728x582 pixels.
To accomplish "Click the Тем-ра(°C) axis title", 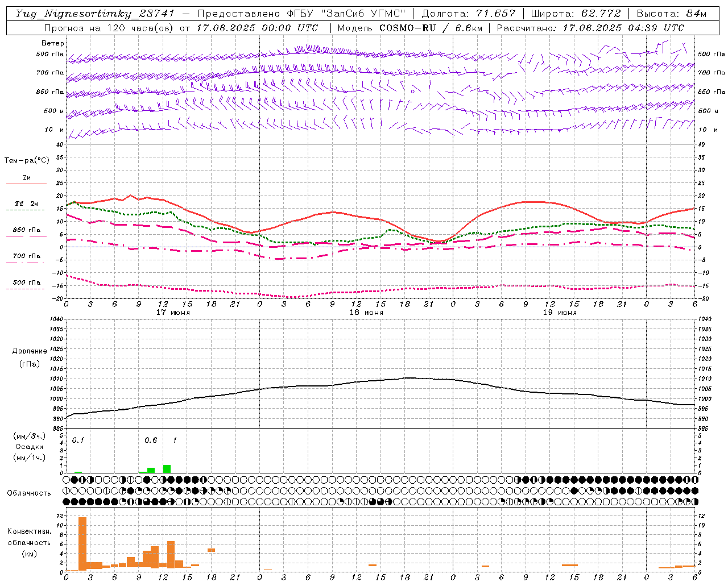I will [27, 161].
